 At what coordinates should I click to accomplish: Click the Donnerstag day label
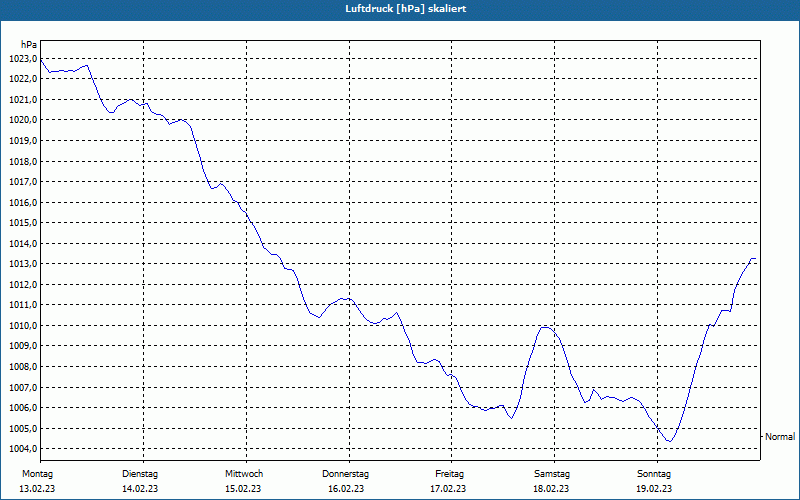(345, 474)
